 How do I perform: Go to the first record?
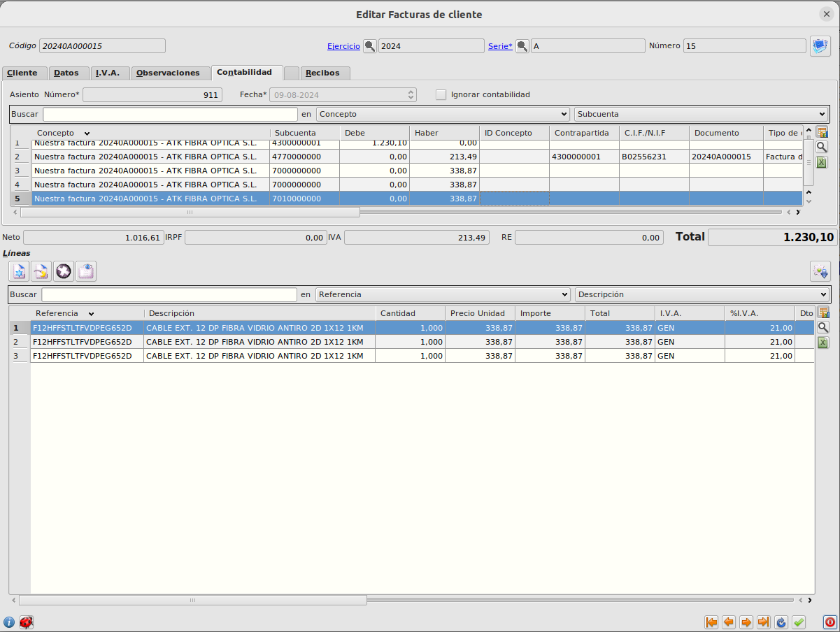pyautogui.click(x=711, y=622)
